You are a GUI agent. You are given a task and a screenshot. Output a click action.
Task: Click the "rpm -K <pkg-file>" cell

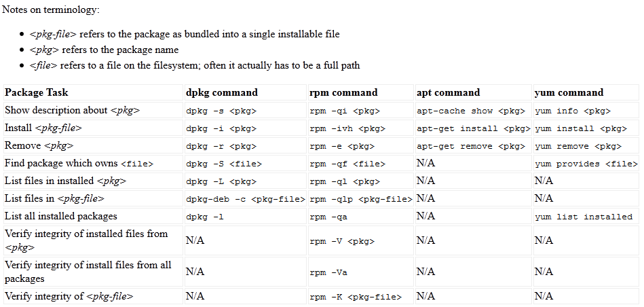point(356,297)
